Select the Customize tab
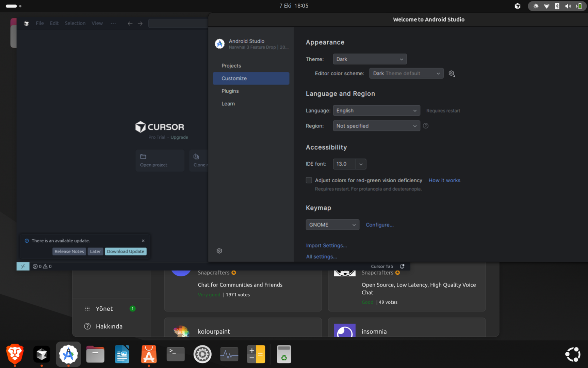Image resolution: width=588 pixels, height=368 pixels. tap(251, 78)
